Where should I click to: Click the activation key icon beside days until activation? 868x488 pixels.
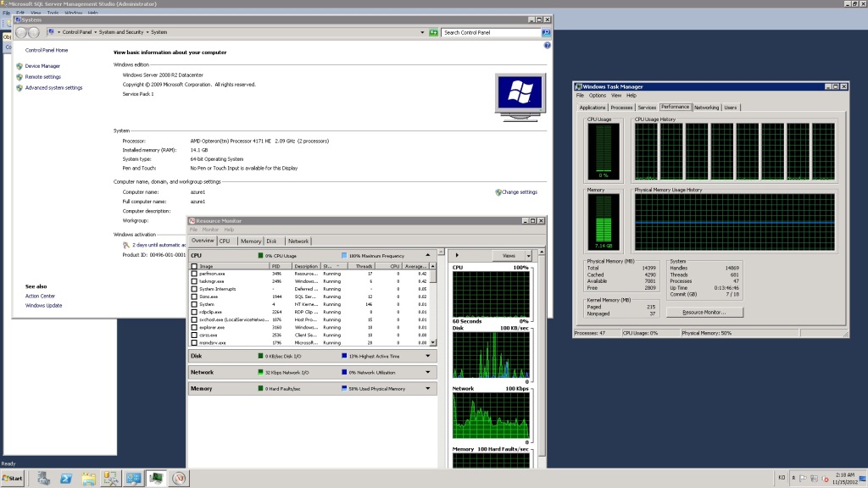pos(126,245)
